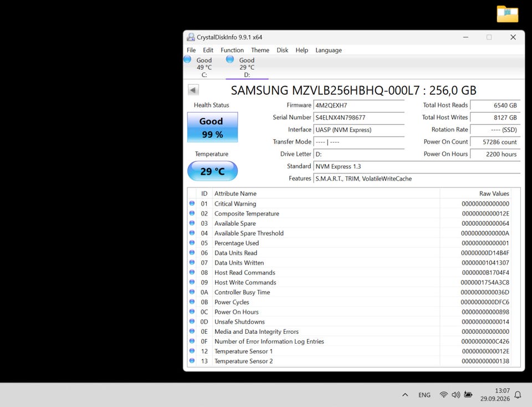This screenshot has height=407, width=532.
Task: Click Power On Hours value 2200 hours
Action: coord(495,154)
